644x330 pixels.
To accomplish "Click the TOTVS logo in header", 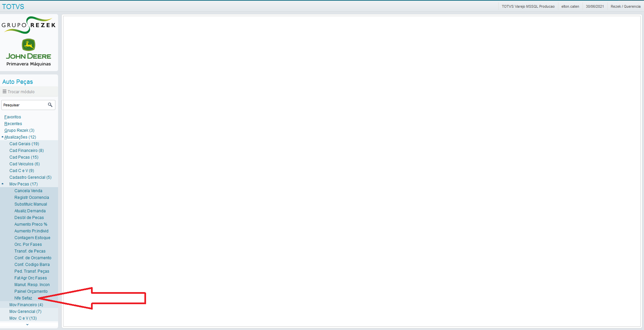I will [13, 6].
